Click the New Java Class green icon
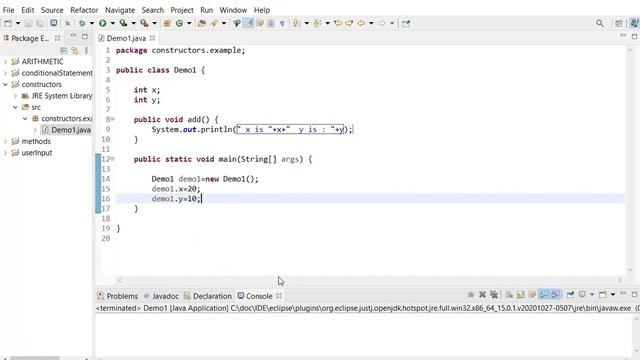 (x=179, y=23)
